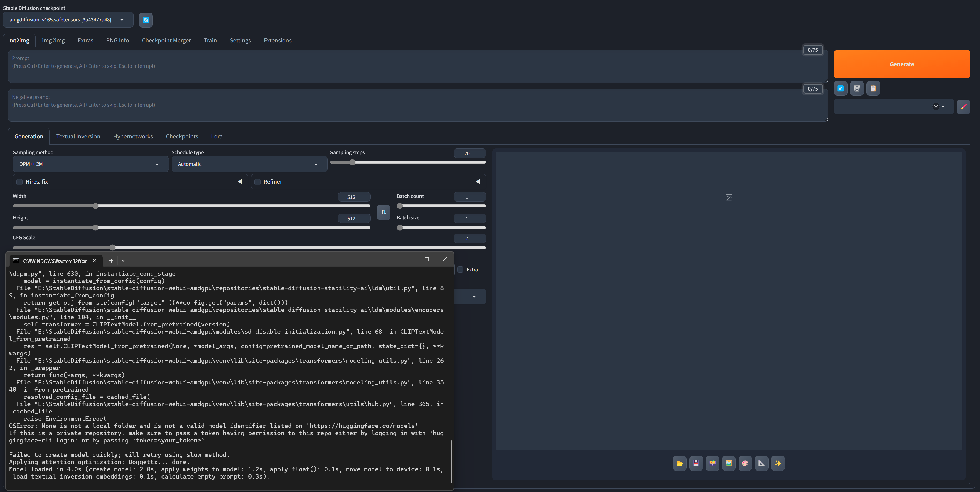Send image to extras with ruler icon
Viewport: 980px width, 492px height.
[761, 463]
